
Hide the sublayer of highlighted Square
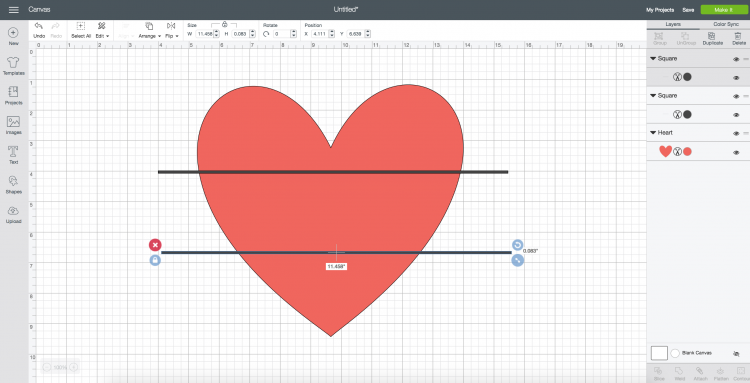tap(736, 77)
